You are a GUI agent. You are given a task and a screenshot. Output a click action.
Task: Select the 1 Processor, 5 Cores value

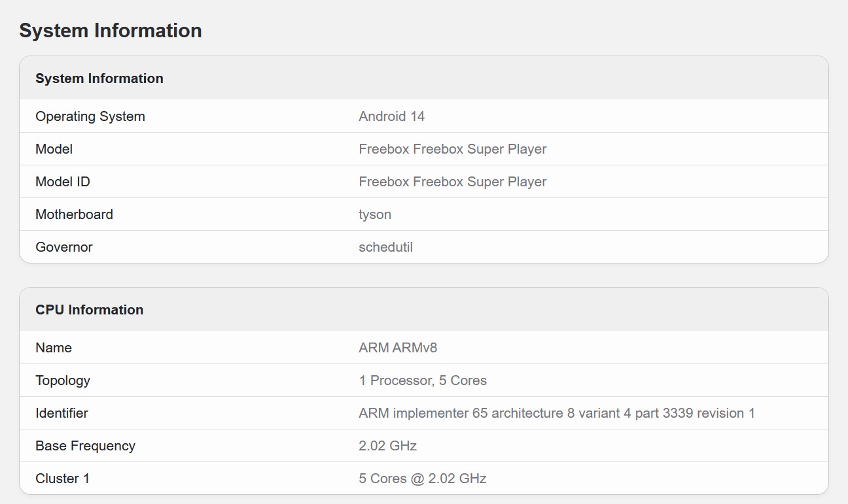point(423,380)
